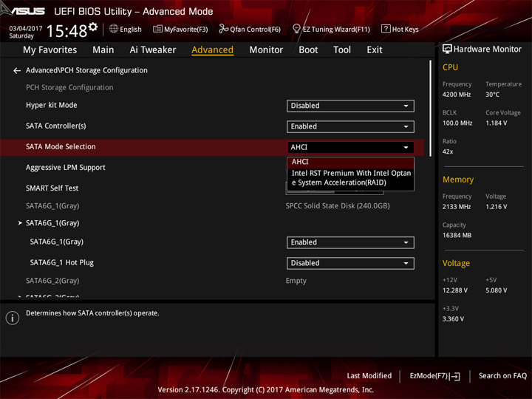Click the Hot Keys question mark icon
The image size is (532, 399).
386,29
